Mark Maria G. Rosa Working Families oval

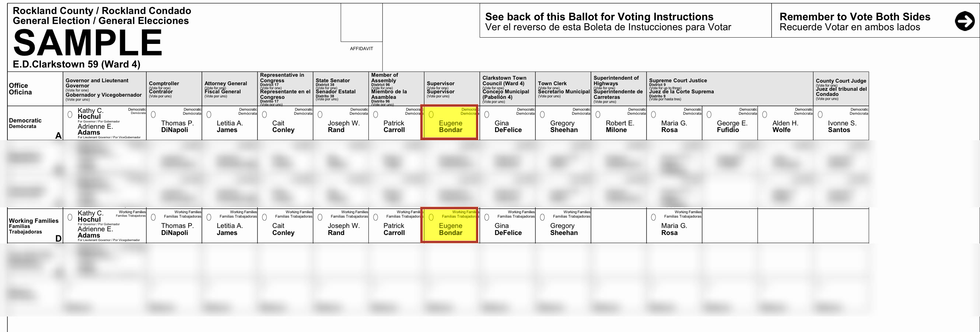click(653, 217)
